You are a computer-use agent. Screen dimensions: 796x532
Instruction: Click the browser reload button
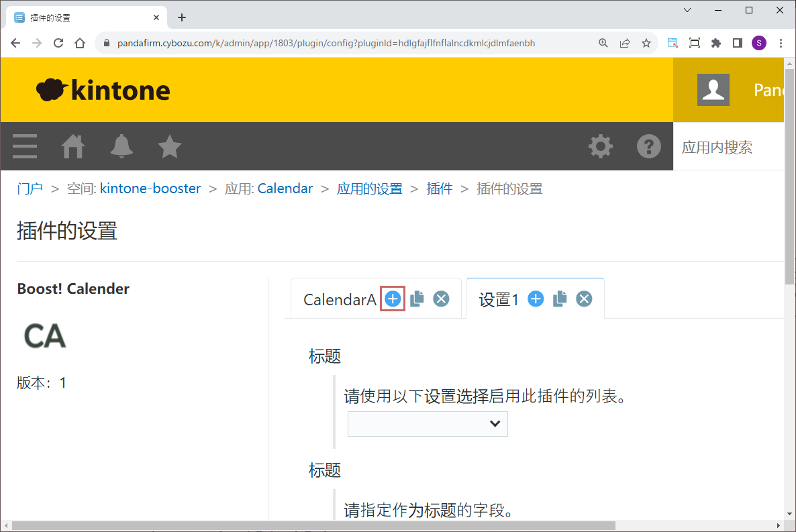58,43
